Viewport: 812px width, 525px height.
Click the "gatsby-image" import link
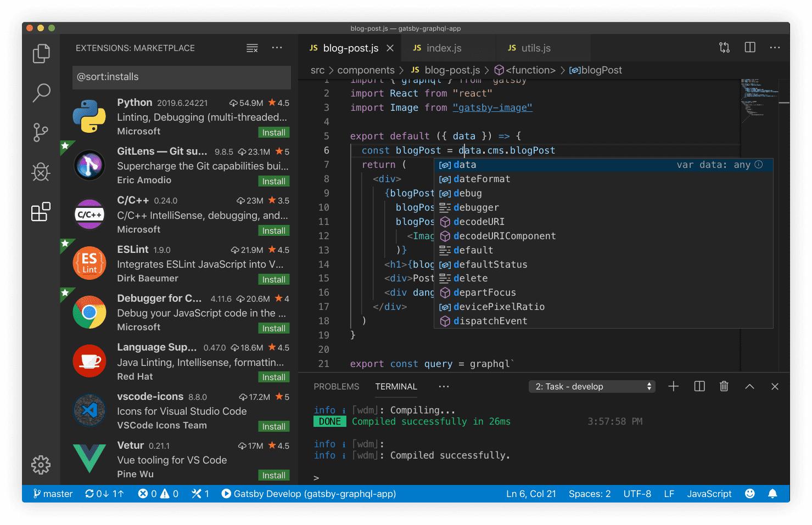492,108
